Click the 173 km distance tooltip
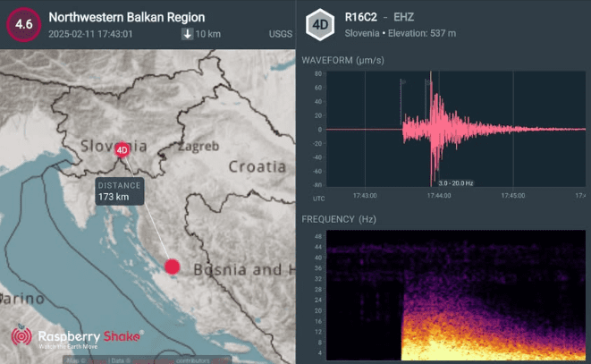The image size is (591, 364). coord(120,190)
